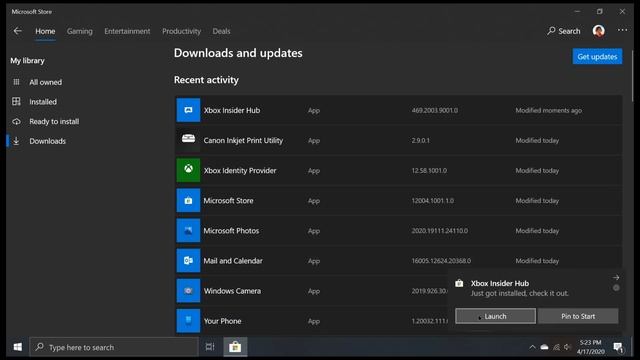This screenshot has height=360, width=640.
Task: Click the Microsoft Store app icon in list
Action: pos(188,200)
